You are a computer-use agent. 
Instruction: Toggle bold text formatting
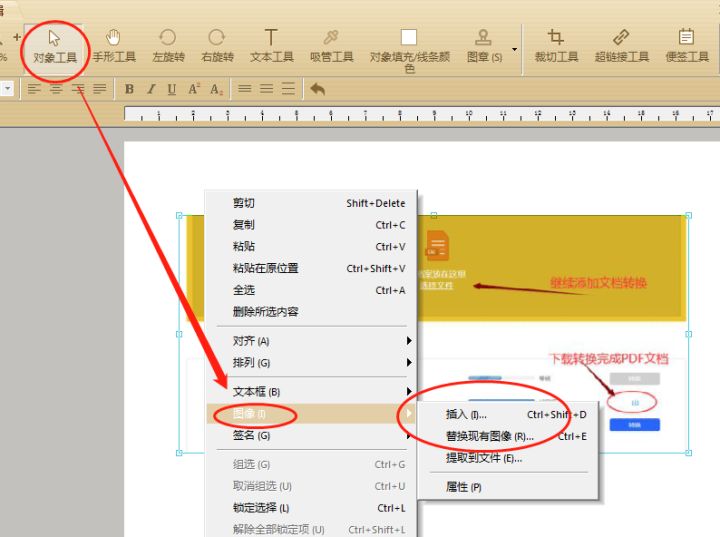129,89
